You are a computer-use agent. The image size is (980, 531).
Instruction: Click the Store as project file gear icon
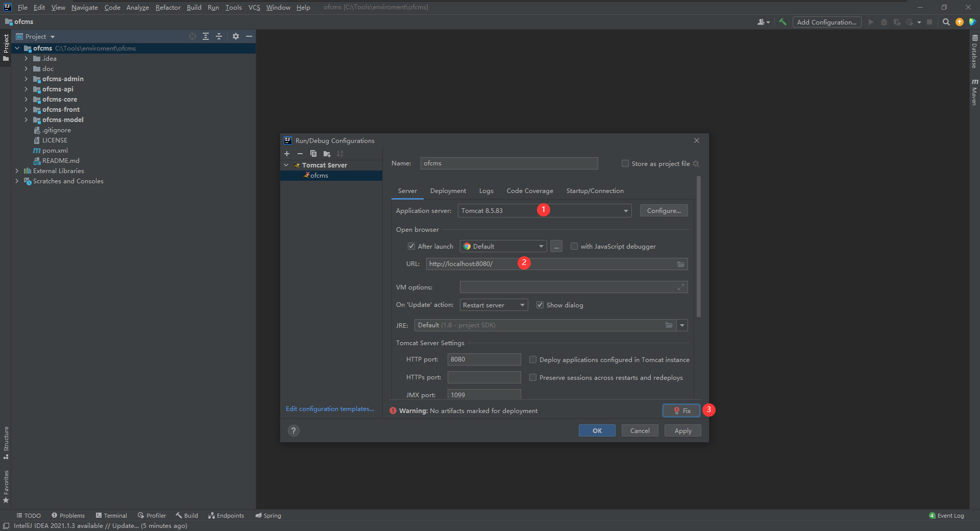point(696,164)
